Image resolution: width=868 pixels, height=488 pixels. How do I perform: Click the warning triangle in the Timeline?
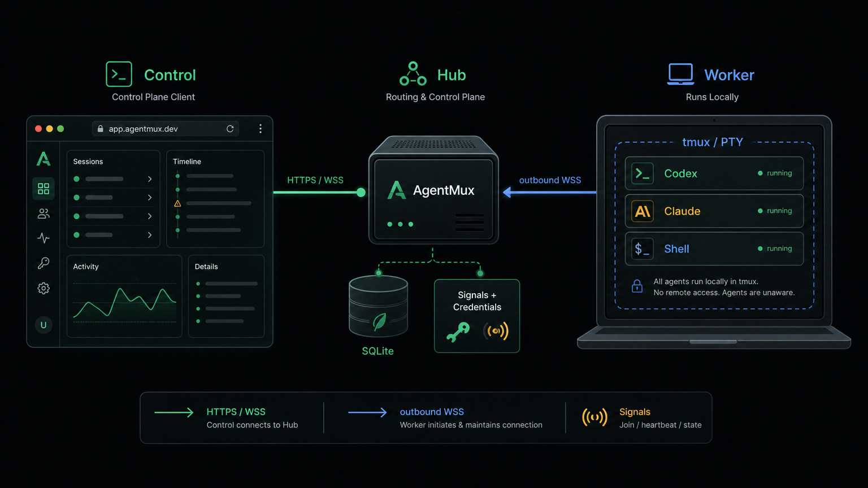coord(177,203)
